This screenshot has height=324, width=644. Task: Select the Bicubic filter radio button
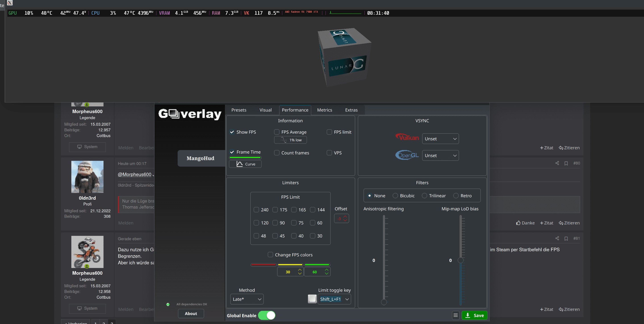click(395, 196)
